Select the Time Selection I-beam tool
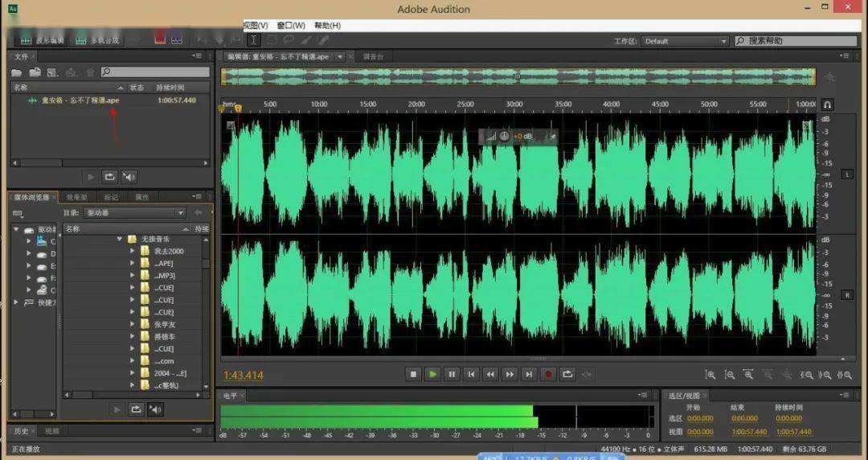 (253, 39)
